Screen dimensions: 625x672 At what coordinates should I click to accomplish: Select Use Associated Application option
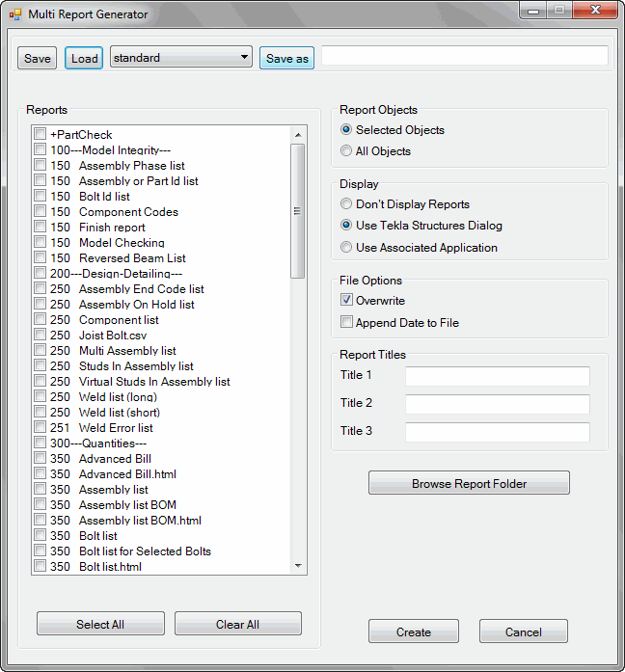(346, 247)
